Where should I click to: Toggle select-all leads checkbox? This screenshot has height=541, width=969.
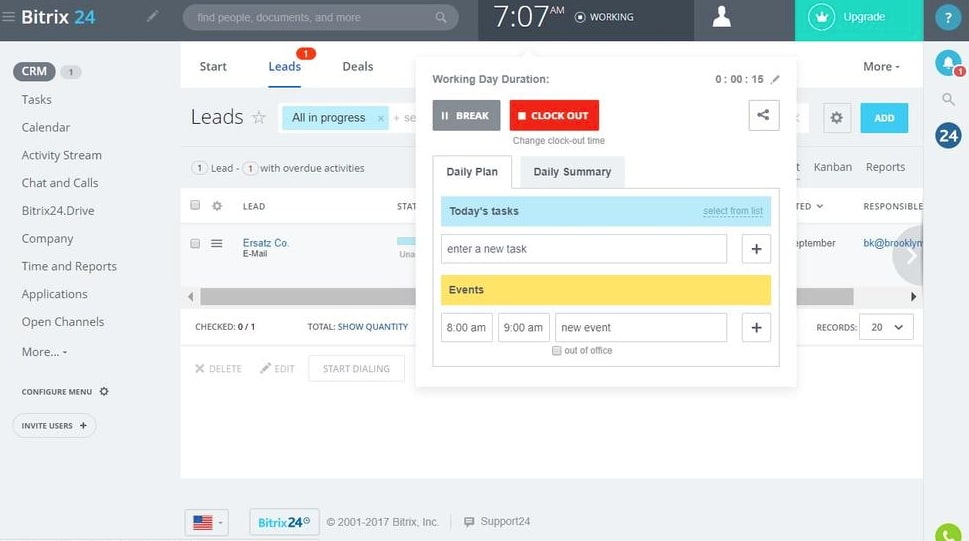(195, 205)
